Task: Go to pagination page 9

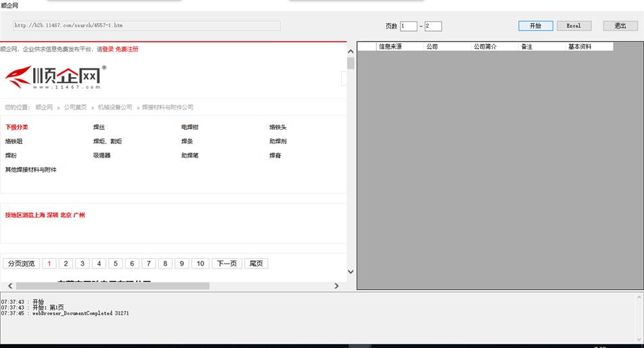Action: 181,264
